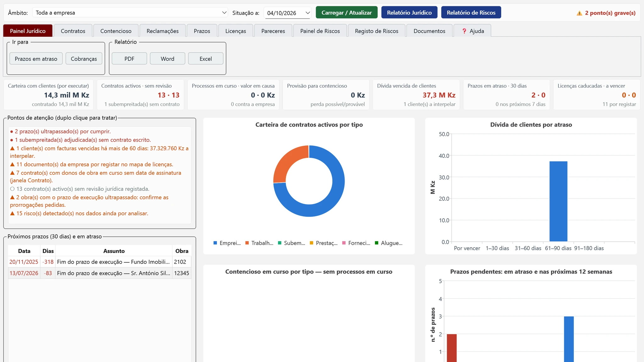Screen dimensions: 644x362
Task: Switch to the Contratos tab
Action: click(73, 31)
